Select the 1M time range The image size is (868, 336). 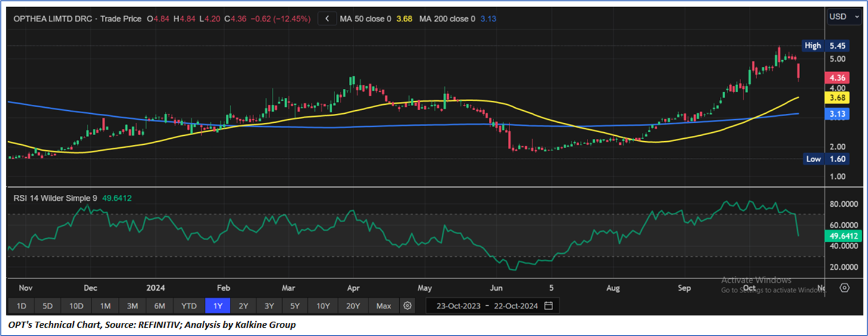click(x=105, y=306)
